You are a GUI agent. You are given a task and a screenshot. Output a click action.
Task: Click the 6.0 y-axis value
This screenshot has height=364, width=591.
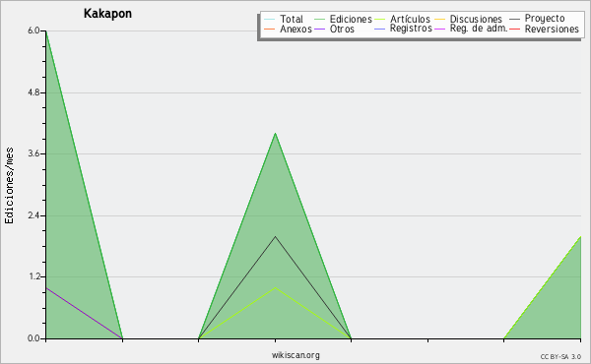33,30
